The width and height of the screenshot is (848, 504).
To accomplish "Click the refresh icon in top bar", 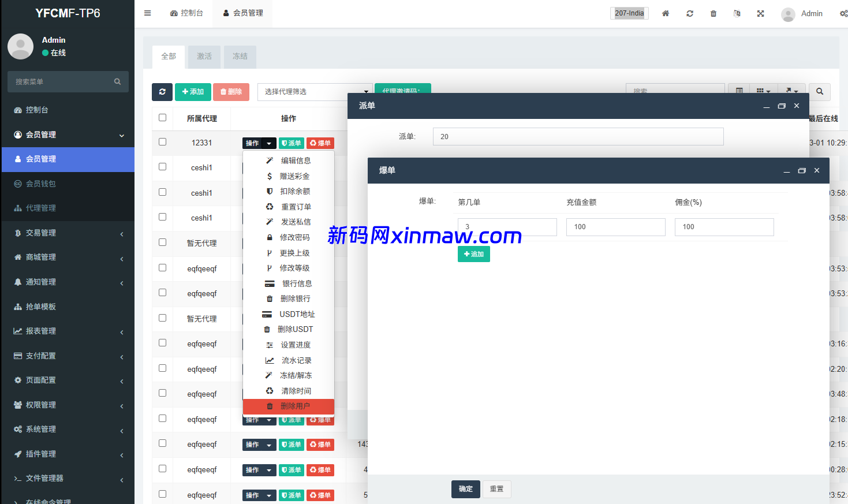I will point(689,13).
